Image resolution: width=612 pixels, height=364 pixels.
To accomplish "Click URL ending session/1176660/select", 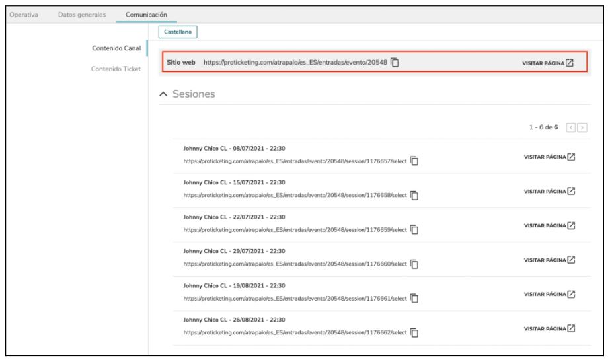I will (295, 264).
